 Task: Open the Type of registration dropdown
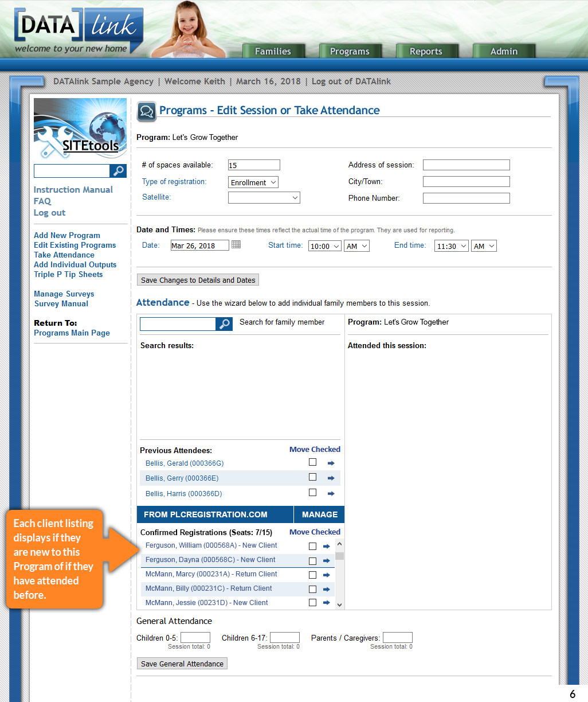tap(253, 182)
